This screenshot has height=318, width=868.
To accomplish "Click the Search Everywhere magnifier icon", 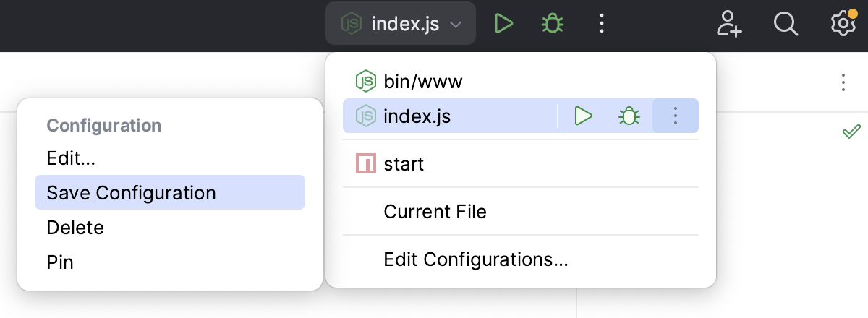I will (785, 24).
